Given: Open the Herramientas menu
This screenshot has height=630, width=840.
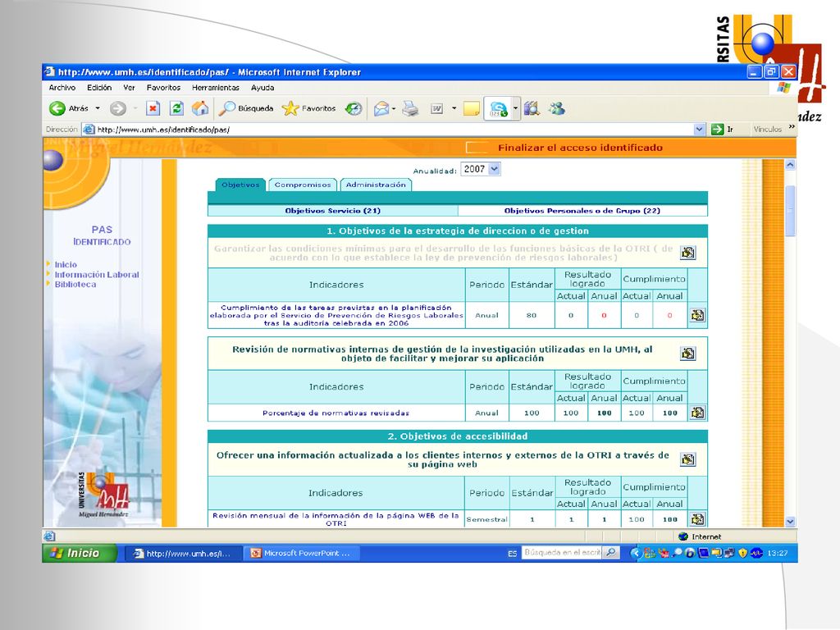Looking at the screenshot, I should point(216,87).
